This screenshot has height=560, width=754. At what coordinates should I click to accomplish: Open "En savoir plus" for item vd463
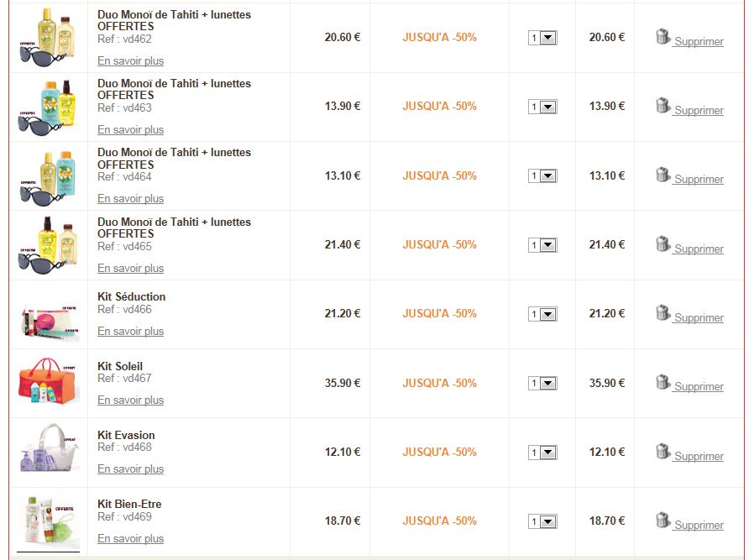tap(130, 130)
